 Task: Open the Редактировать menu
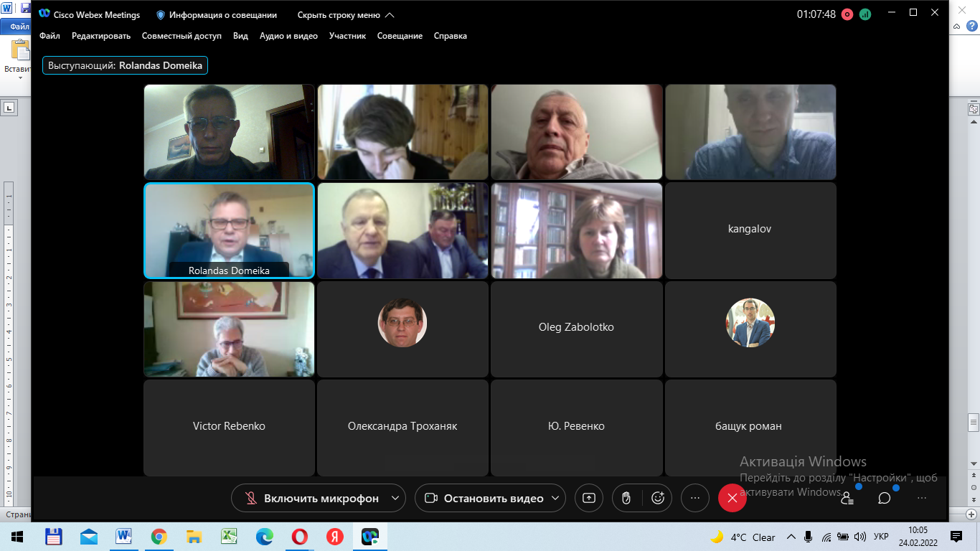click(x=101, y=36)
